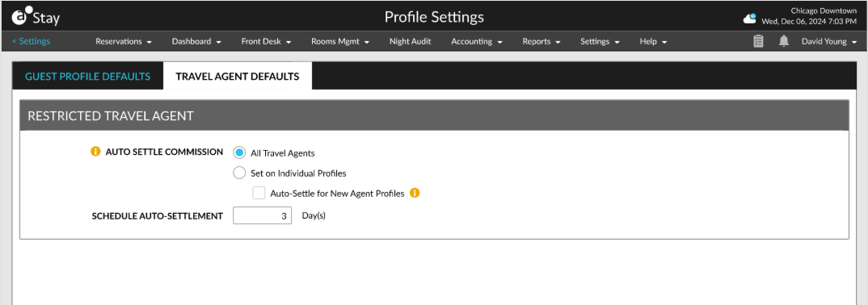868x305 pixels.
Task: Click the Restricted Travel Agent section header
Action: (x=434, y=115)
